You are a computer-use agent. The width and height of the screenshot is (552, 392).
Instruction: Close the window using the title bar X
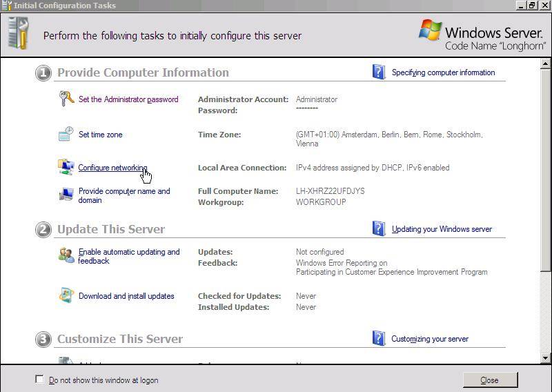[x=544, y=6]
